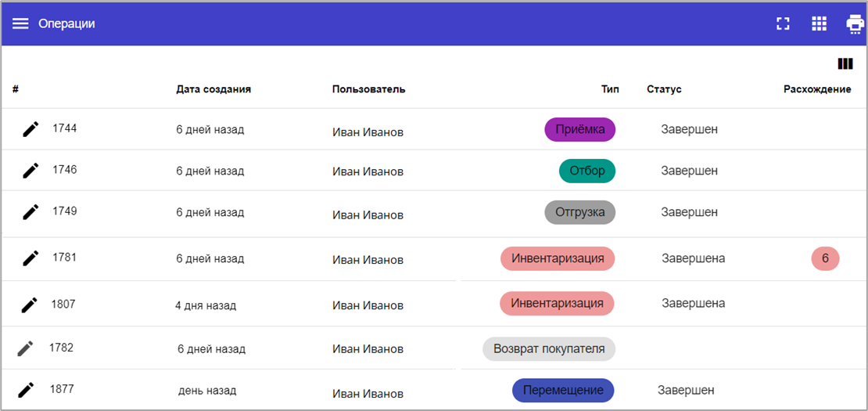Viewport: 868px width, 411px height.
Task: Sort by the Тип column header
Action: click(610, 89)
